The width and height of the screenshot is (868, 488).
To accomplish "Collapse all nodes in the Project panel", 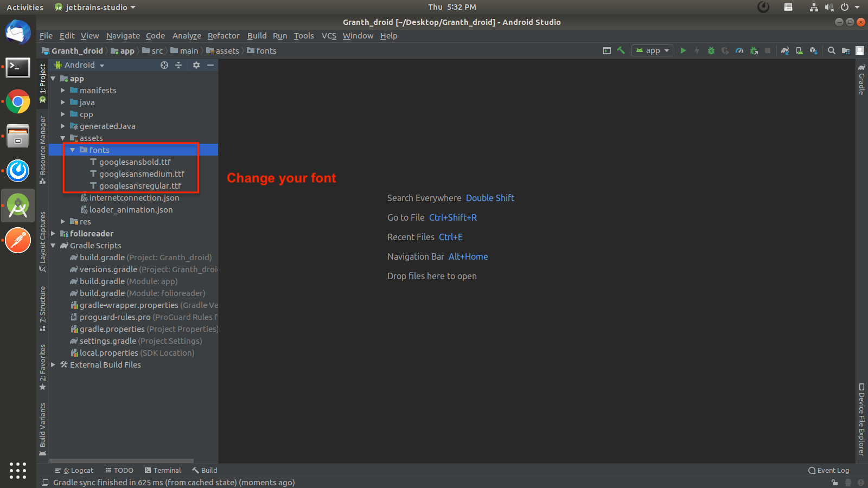I will [x=178, y=65].
